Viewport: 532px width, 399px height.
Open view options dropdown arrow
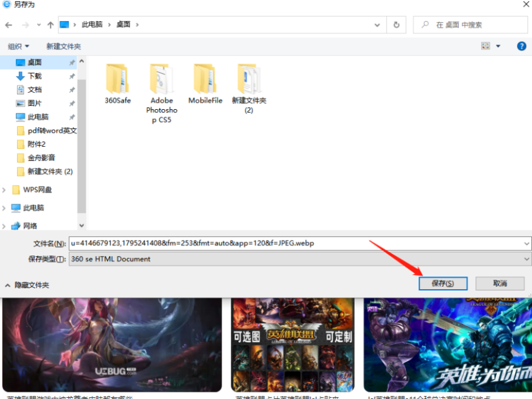498,46
